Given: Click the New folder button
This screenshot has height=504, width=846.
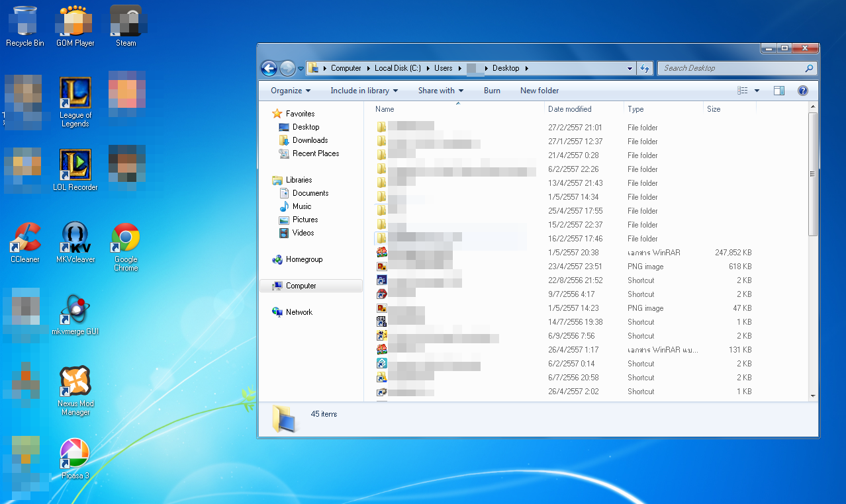Looking at the screenshot, I should (540, 91).
